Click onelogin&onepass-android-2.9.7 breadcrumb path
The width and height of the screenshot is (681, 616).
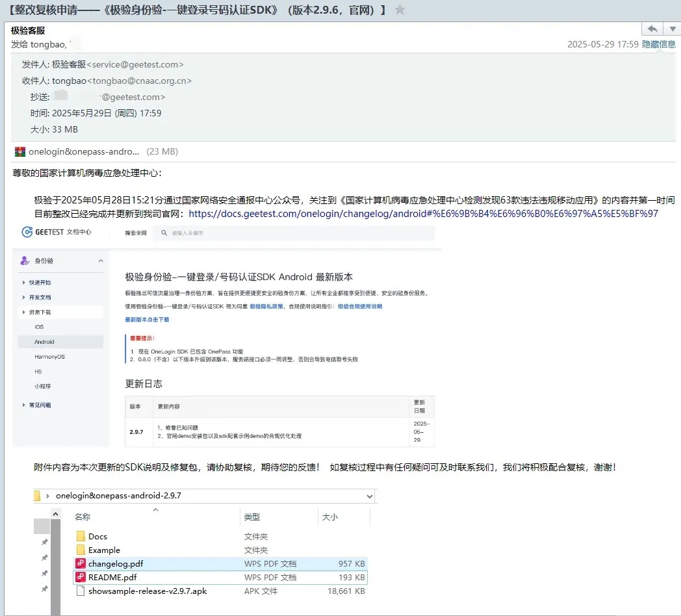118,496
